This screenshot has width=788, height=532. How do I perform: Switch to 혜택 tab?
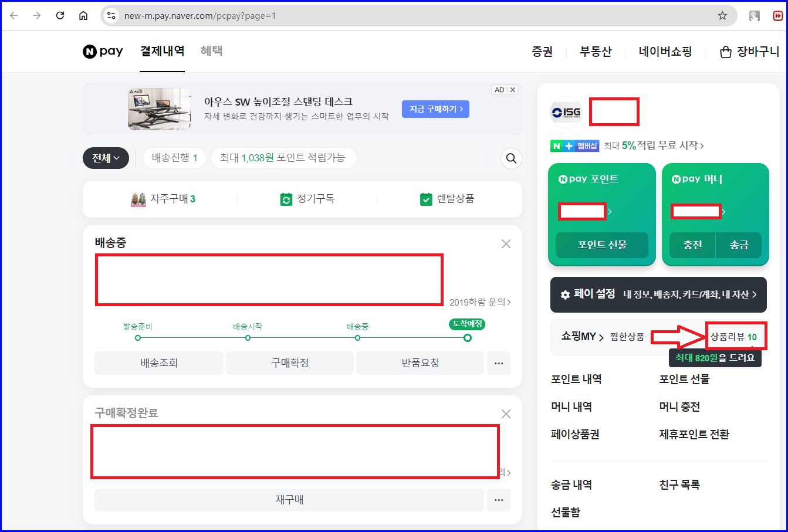point(212,52)
